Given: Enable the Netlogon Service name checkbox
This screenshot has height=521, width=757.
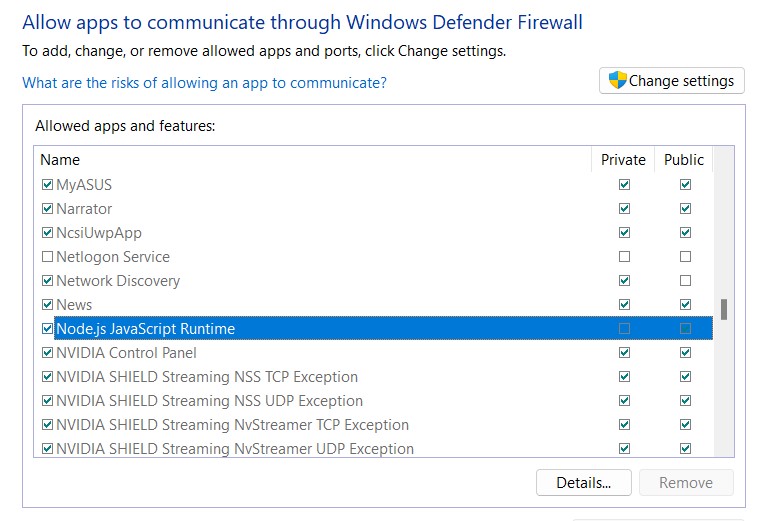Looking at the screenshot, I should point(47,257).
